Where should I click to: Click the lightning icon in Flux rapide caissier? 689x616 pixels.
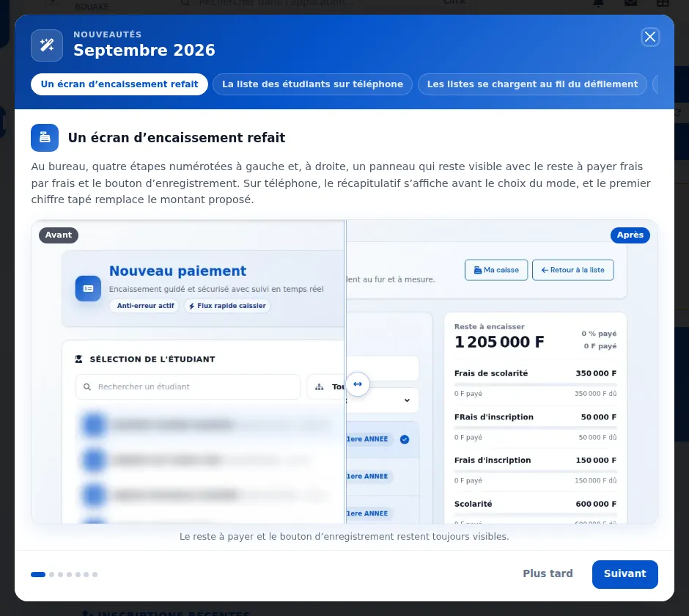pyautogui.click(x=191, y=306)
